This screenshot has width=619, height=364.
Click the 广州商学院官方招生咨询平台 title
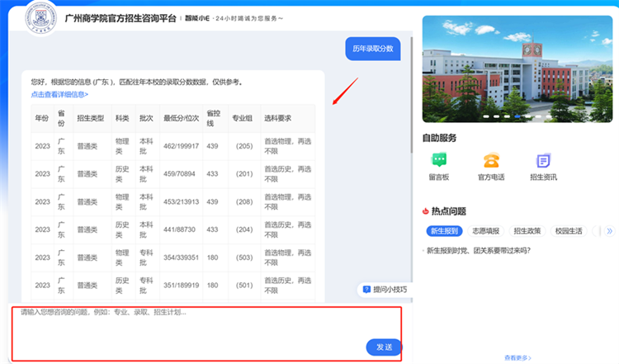pos(120,18)
